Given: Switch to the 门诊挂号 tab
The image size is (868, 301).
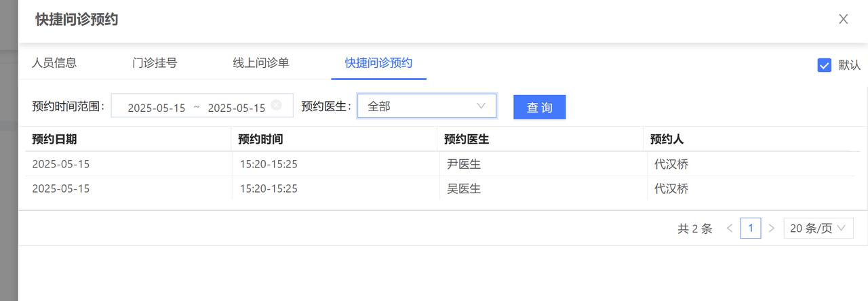Looking at the screenshot, I should tap(155, 63).
